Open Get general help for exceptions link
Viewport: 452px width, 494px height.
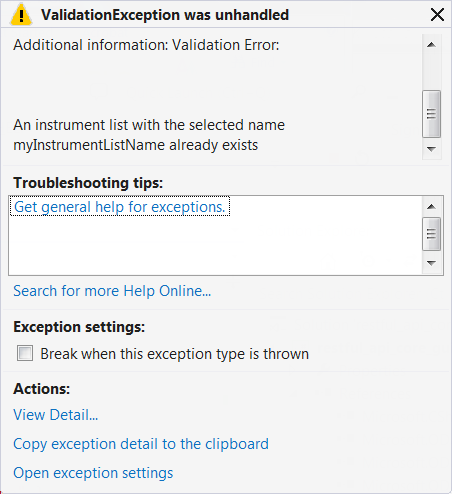pos(120,207)
